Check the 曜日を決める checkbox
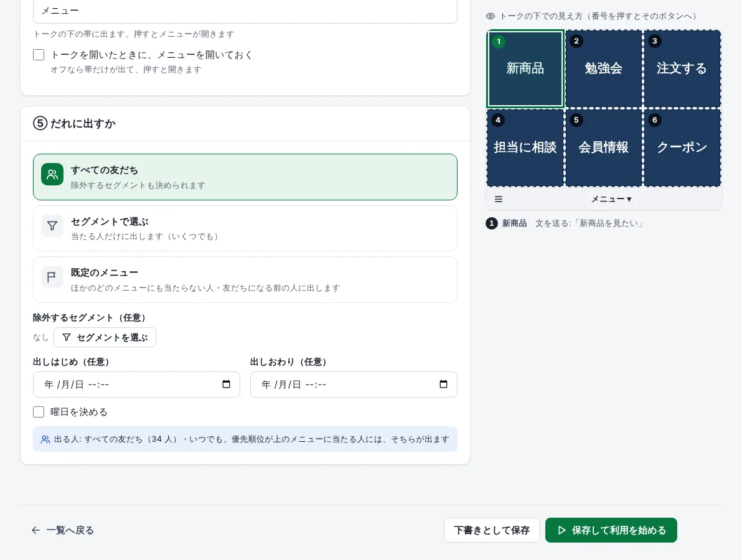This screenshot has height=560, width=742. pyautogui.click(x=39, y=412)
